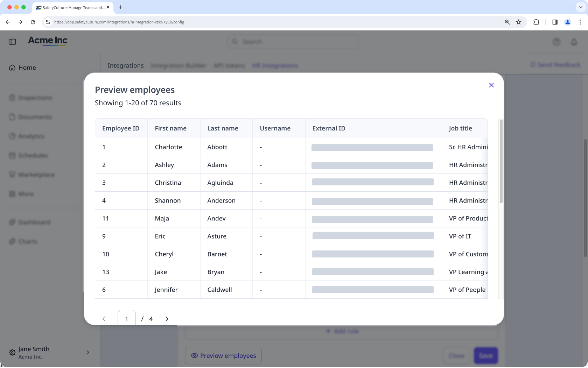Expand Jane Smith account menu chevron
The height and width of the screenshot is (368, 588).
coord(88,352)
